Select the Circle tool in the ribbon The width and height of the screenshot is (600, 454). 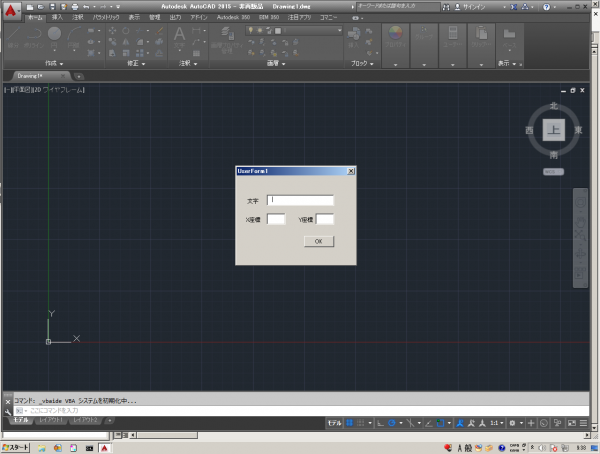(x=53, y=35)
